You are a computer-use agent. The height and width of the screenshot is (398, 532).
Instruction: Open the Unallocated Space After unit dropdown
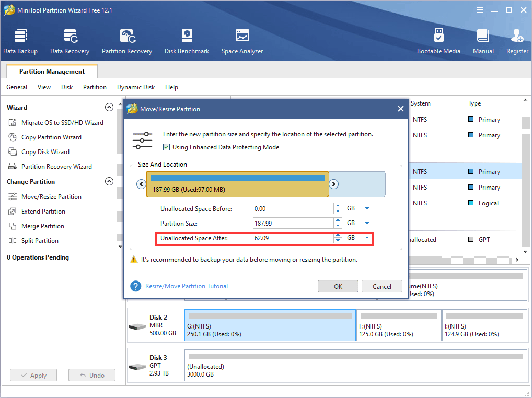point(367,239)
